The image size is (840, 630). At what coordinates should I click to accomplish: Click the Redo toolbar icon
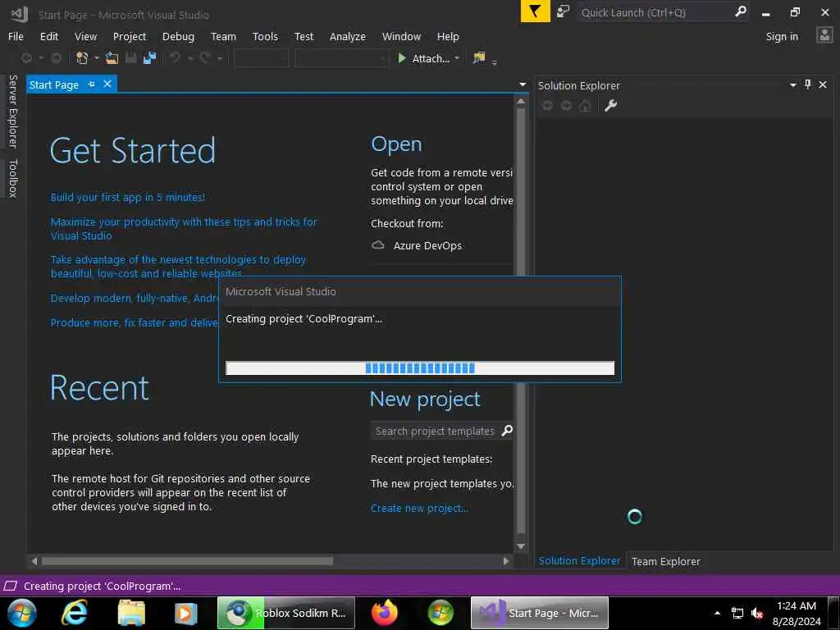(x=204, y=58)
